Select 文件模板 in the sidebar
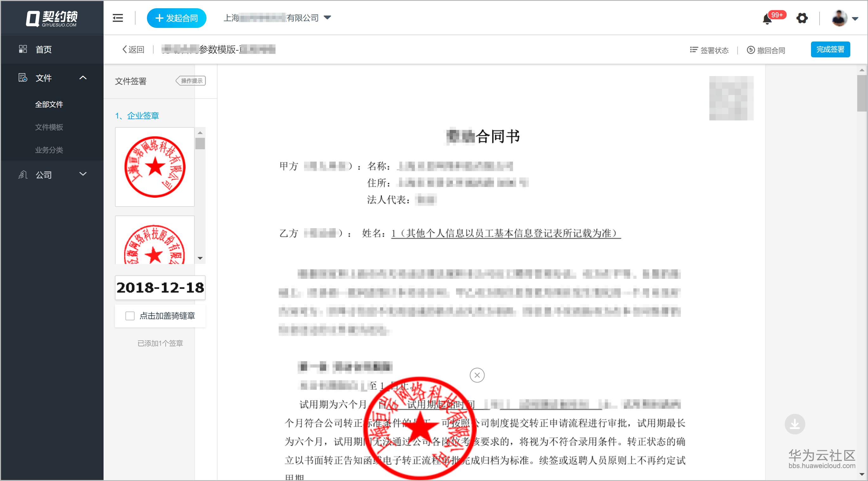Image resolution: width=868 pixels, height=481 pixels. pyautogui.click(x=49, y=127)
